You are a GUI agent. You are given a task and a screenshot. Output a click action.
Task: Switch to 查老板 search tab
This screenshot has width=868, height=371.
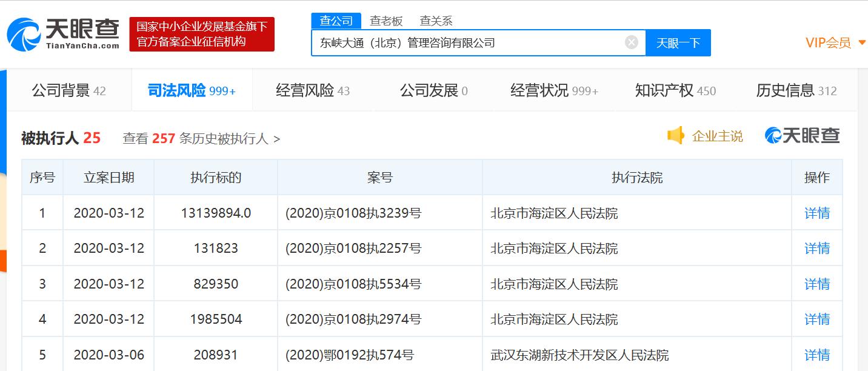point(386,21)
